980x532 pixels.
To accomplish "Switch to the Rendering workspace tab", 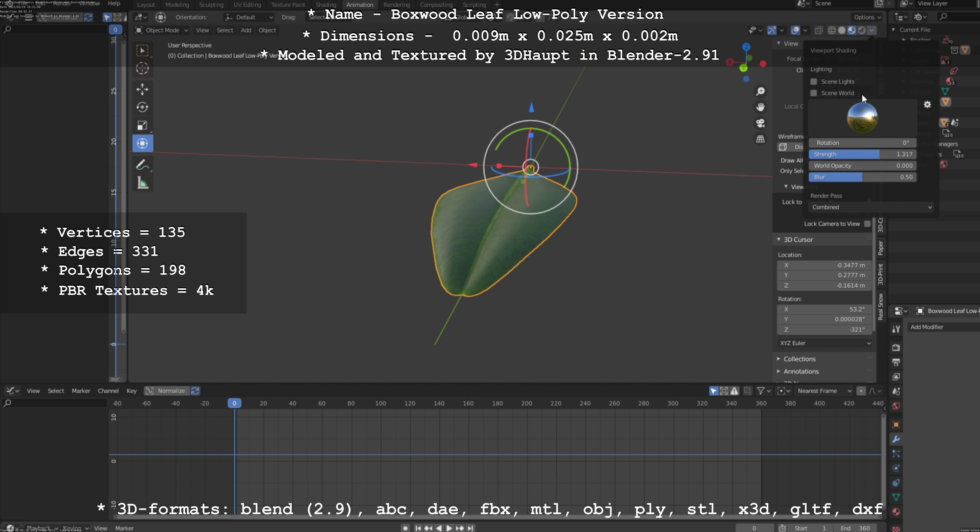I will point(396,5).
